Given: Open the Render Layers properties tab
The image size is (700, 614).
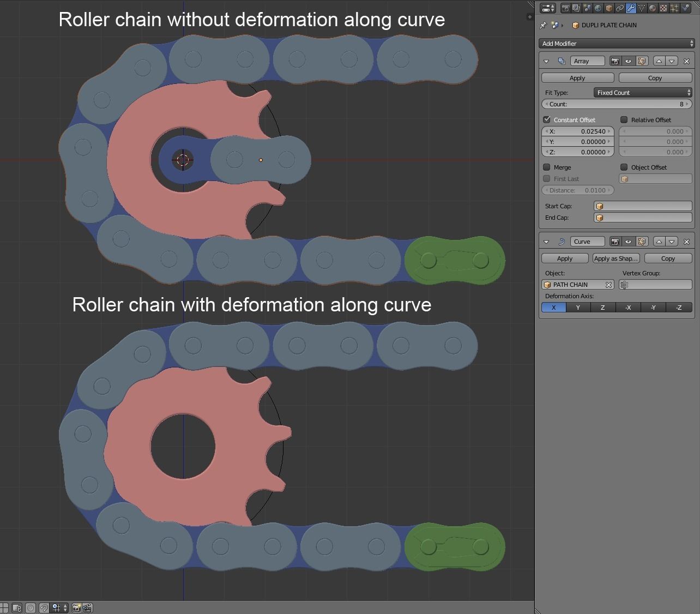Looking at the screenshot, I should [x=576, y=8].
